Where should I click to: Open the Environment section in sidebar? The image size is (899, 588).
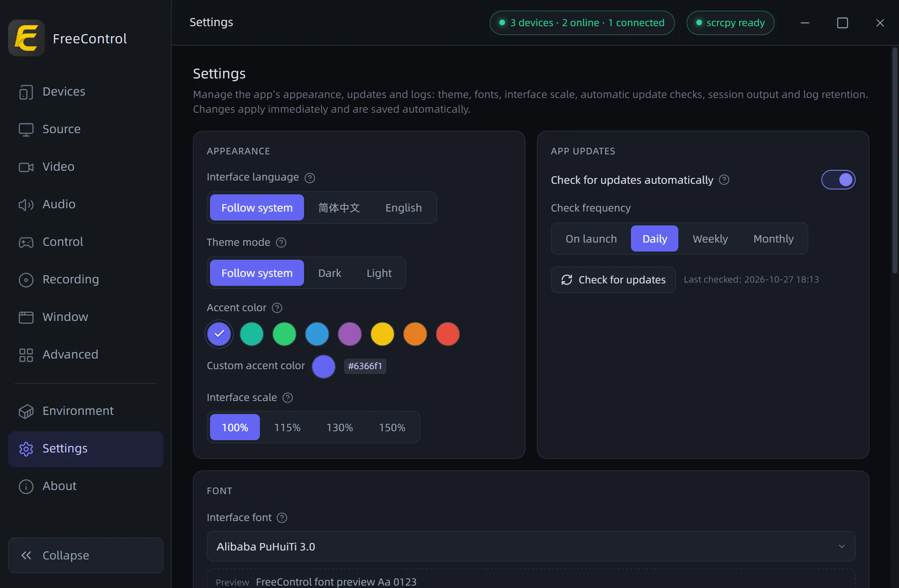click(86, 411)
